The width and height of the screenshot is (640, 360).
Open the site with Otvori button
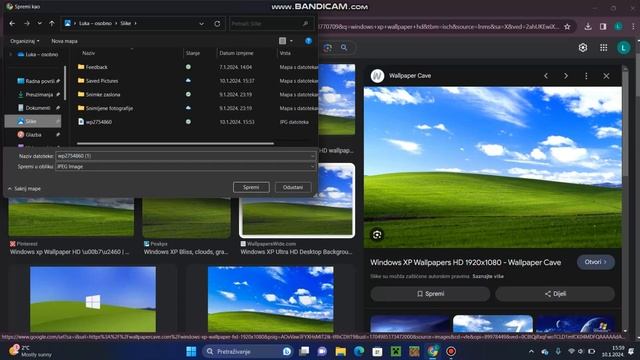click(x=596, y=262)
